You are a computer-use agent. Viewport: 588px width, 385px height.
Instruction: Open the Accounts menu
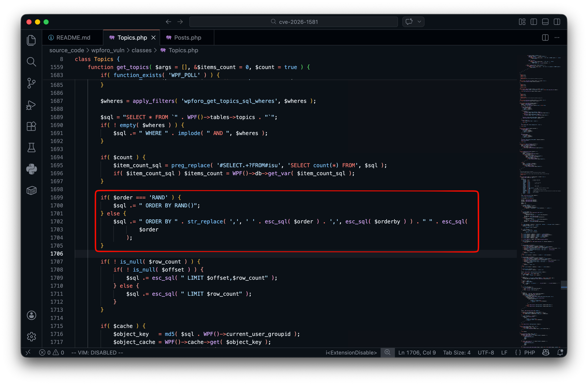(x=32, y=315)
